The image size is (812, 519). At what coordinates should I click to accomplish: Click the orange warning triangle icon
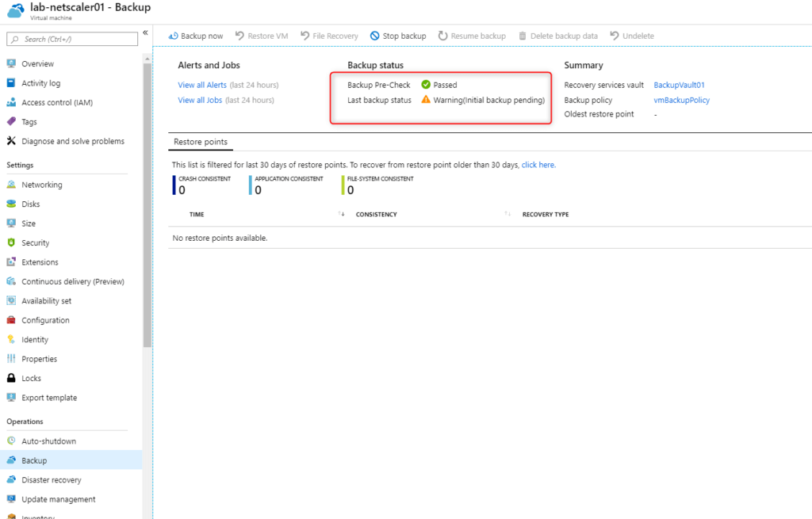tap(426, 99)
